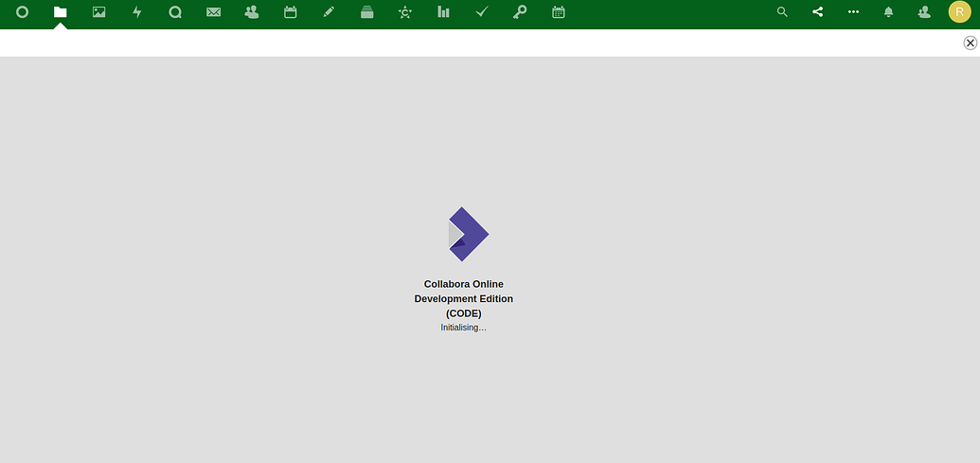The width and height of the screenshot is (980, 463).
Task: Open the Notes pencil icon
Action: click(329, 12)
